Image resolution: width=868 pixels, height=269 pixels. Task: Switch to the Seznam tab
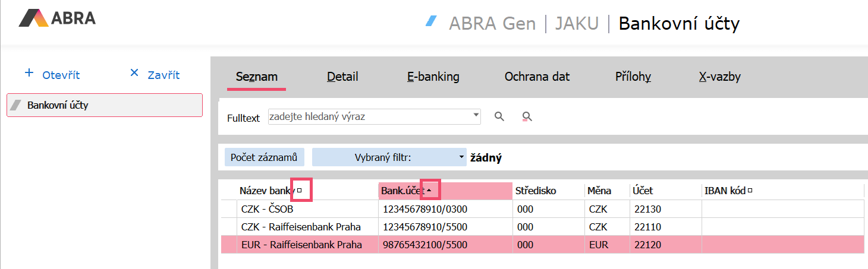tap(257, 77)
